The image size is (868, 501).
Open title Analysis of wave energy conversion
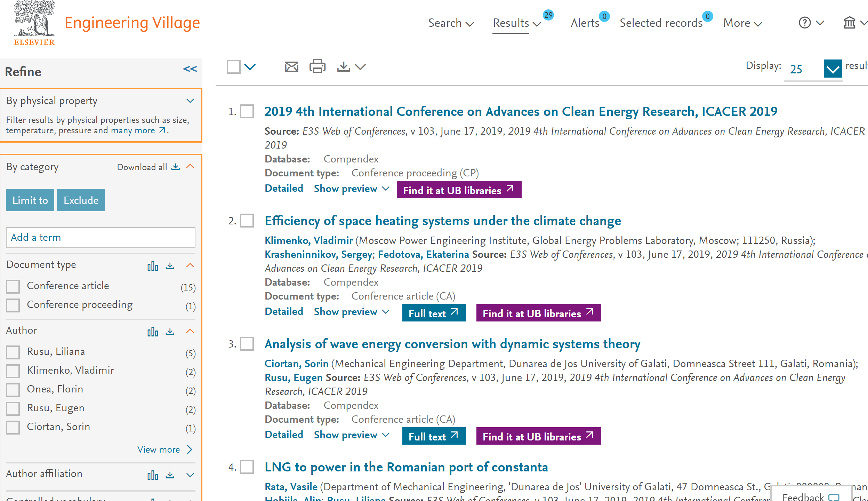pos(452,344)
